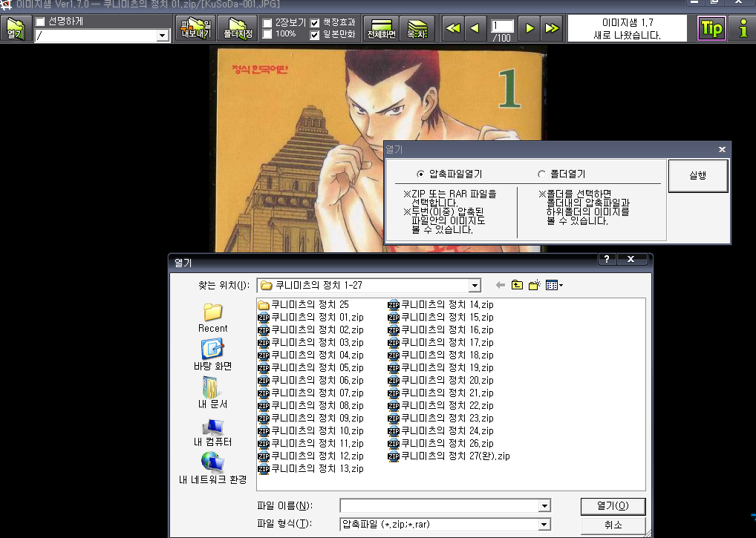Open the 목차 contents list icon

417,29
